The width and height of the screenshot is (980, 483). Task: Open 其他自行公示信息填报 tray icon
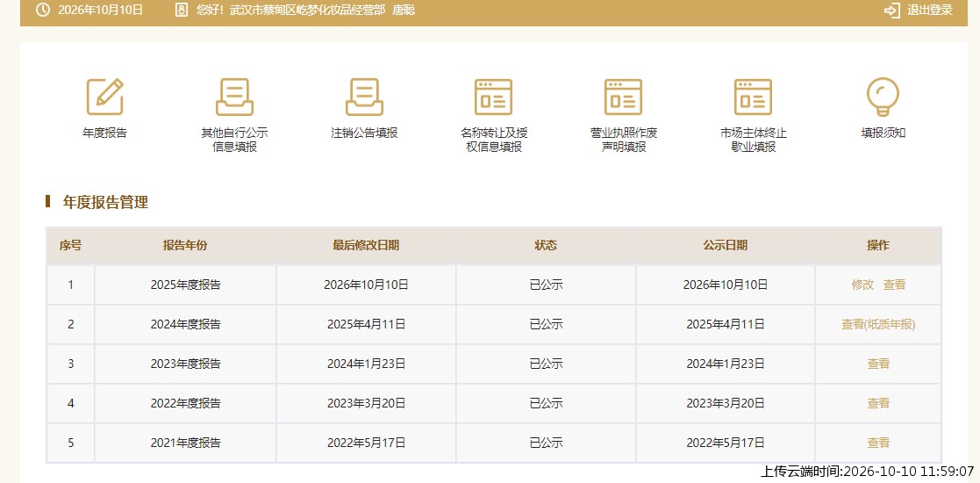[x=234, y=97]
